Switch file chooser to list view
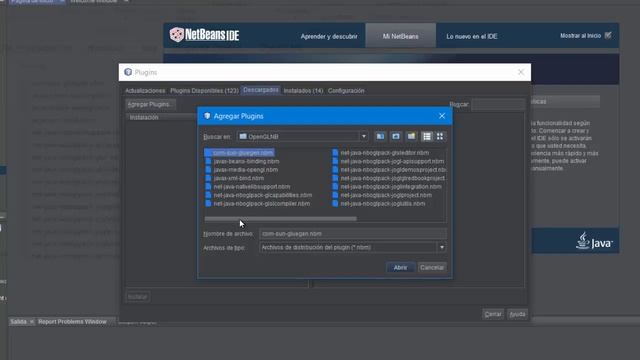This screenshot has height=360, width=640. [x=427, y=136]
